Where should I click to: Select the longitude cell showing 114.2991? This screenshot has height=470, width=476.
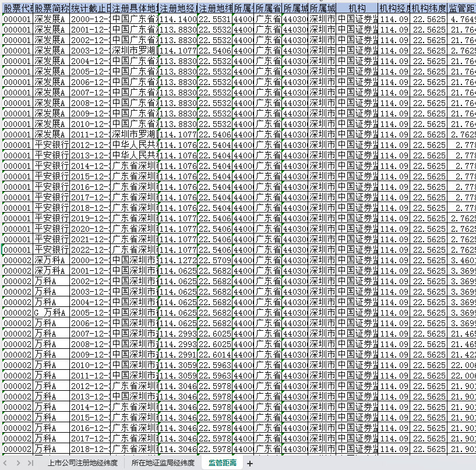pyautogui.click(x=178, y=355)
